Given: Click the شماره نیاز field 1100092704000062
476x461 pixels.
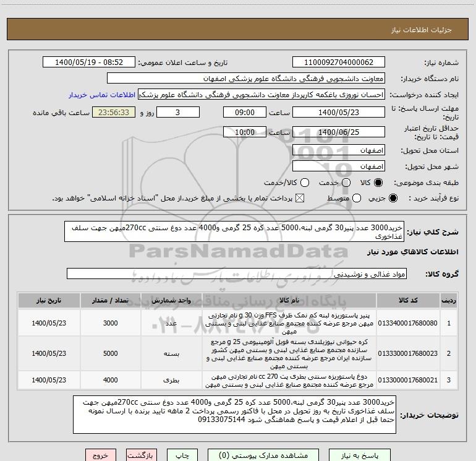Looking at the screenshot, I should (339, 62).
